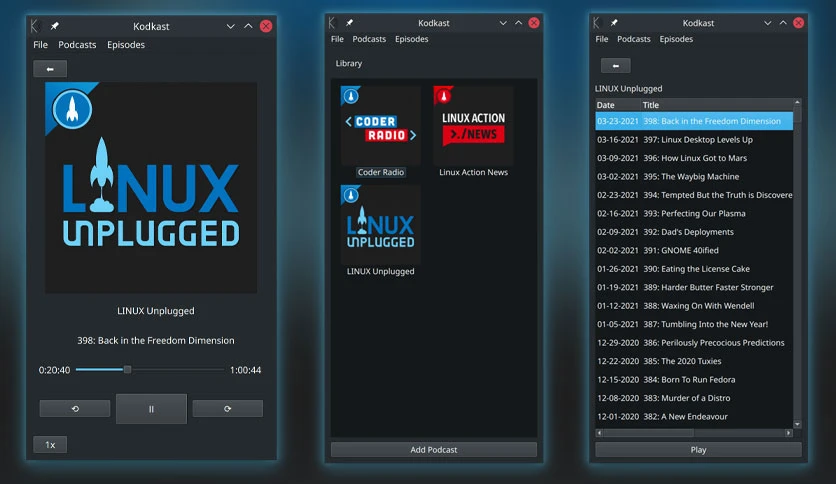This screenshot has height=484, width=836.
Task: Click the horizontal scrollbar left arrow
Action: [x=599, y=433]
